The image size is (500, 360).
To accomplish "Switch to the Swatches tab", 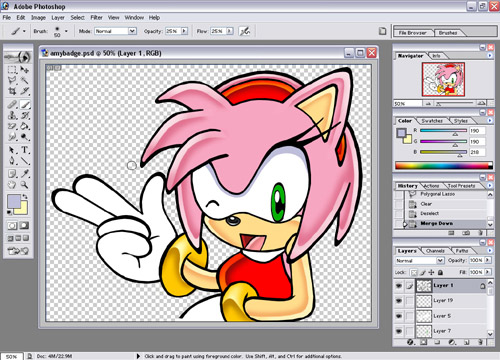I will (432, 121).
